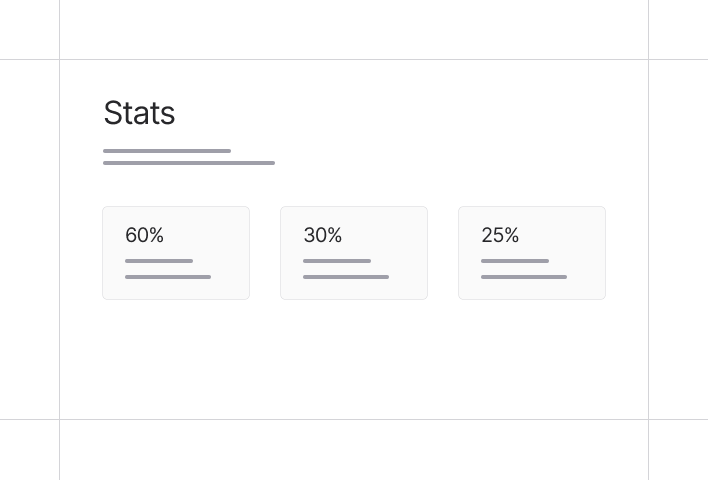The image size is (708, 480).
Task: Click the short line in 60% card
Action: [159, 261]
